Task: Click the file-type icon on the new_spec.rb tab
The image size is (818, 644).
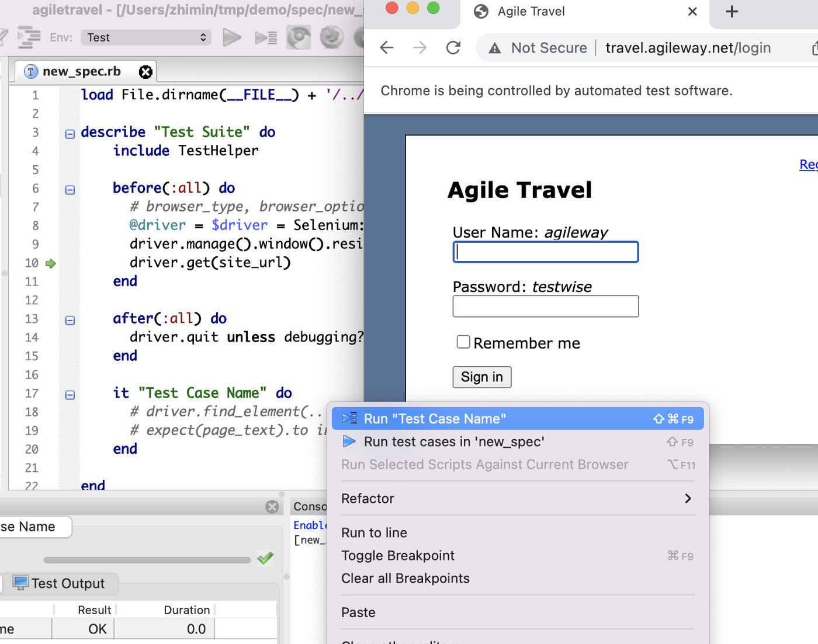Action: pos(31,72)
